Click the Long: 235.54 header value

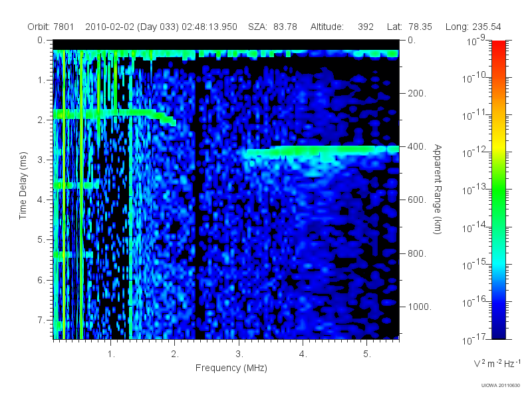pyautogui.click(x=473, y=27)
